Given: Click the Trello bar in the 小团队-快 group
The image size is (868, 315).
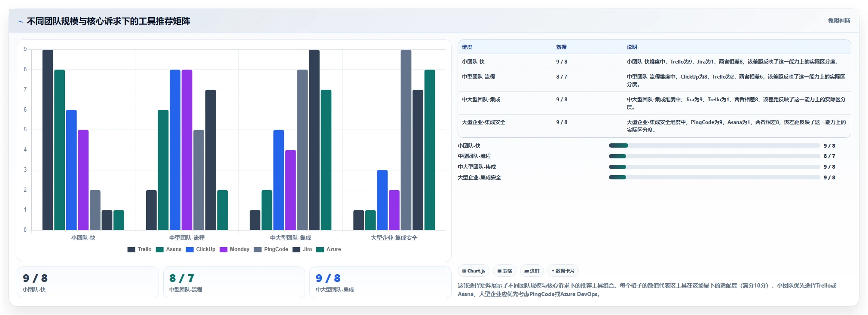Looking at the screenshot, I should 48,140.
